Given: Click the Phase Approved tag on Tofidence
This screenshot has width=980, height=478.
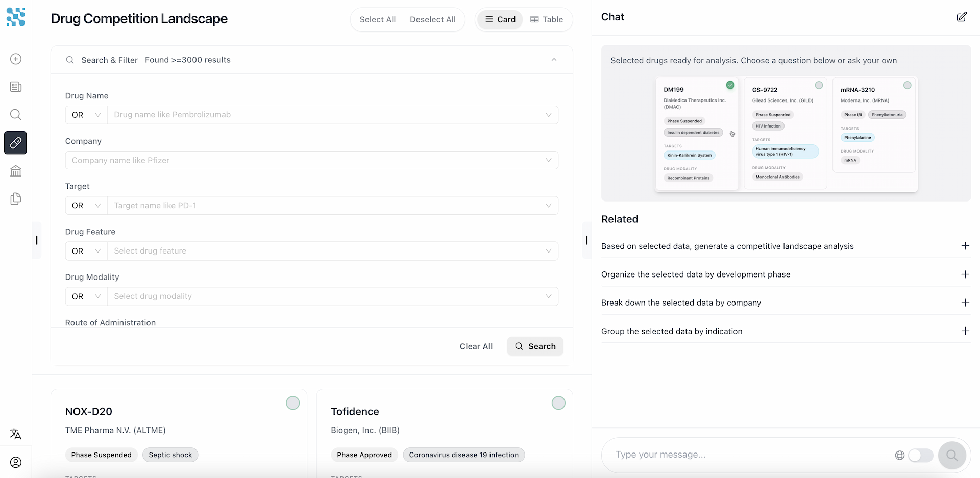Looking at the screenshot, I should [x=364, y=455].
